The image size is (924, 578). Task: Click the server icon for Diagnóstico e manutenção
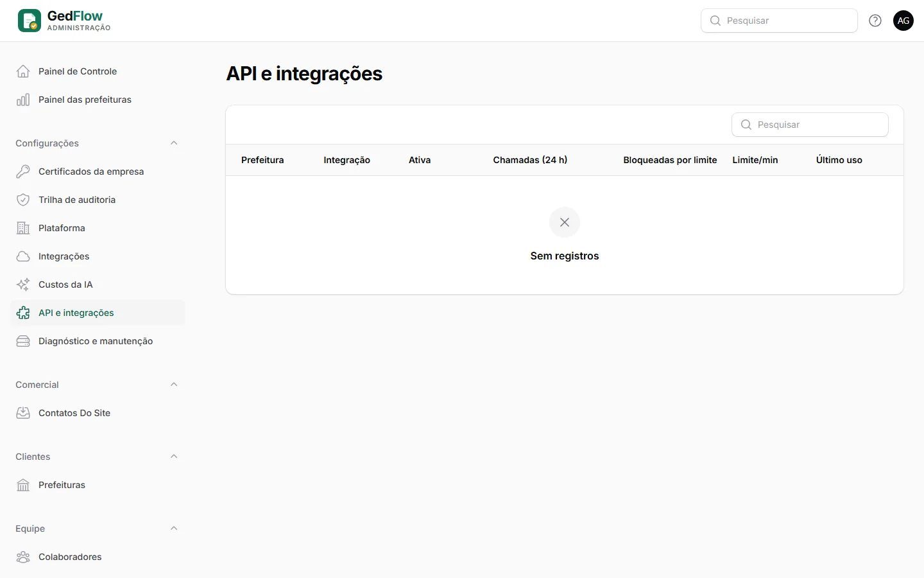click(x=23, y=341)
